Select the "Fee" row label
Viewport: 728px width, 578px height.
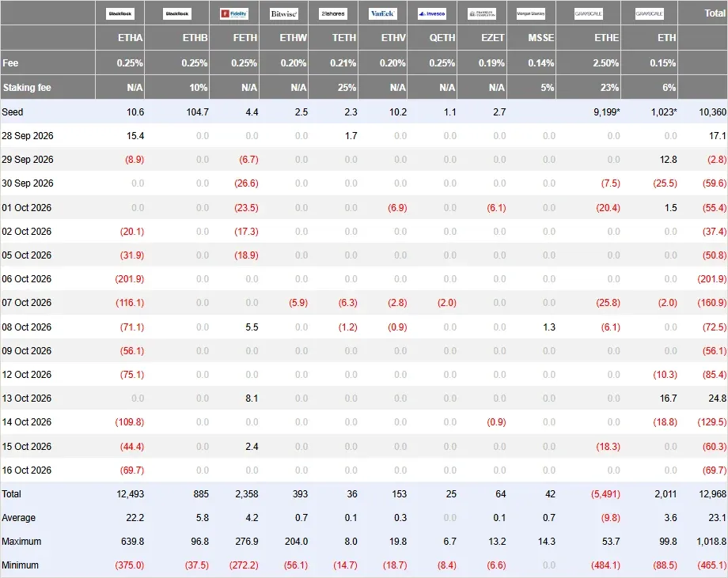tap(10, 62)
